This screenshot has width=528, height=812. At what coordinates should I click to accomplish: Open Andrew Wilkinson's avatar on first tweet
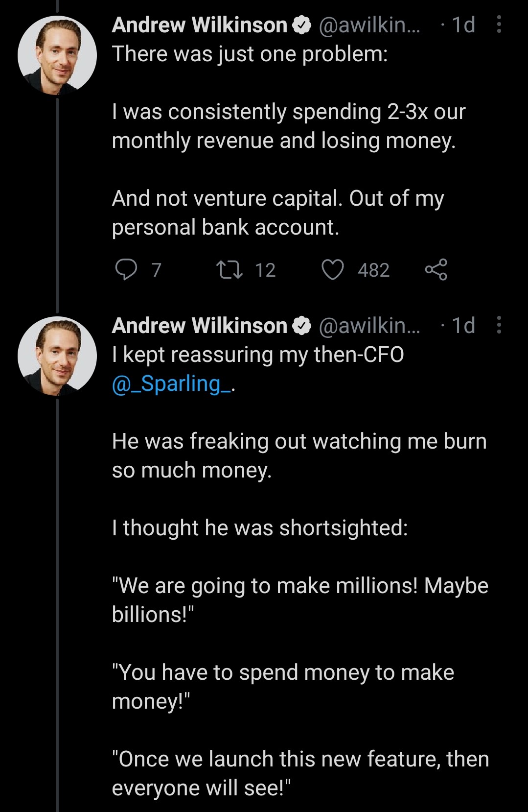coord(57,55)
